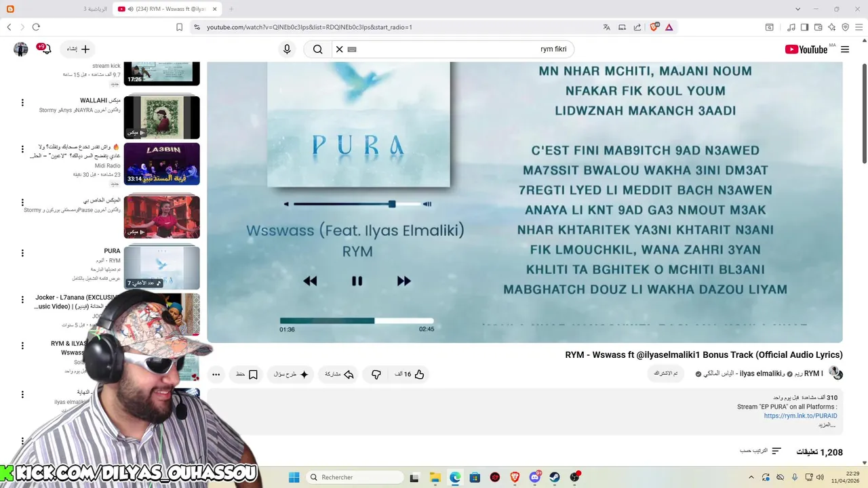
Task: Go to YouTube home via logo
Action: tap(806, 49)
